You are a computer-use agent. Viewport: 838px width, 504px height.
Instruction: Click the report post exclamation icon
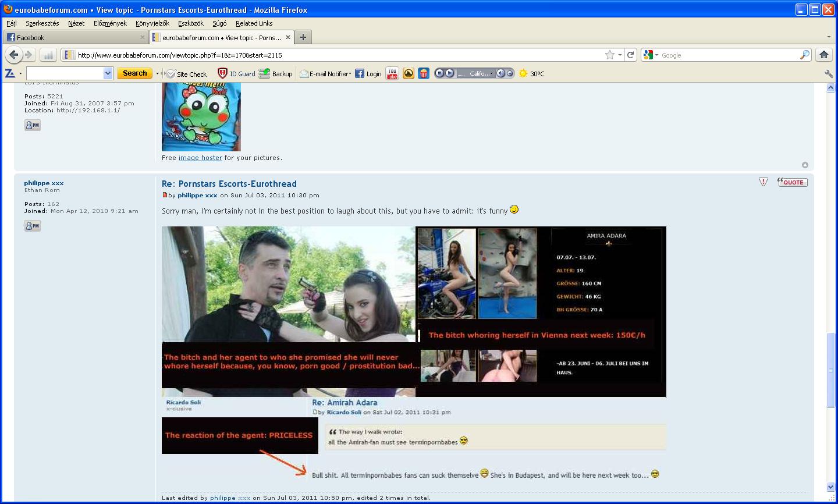764,182
